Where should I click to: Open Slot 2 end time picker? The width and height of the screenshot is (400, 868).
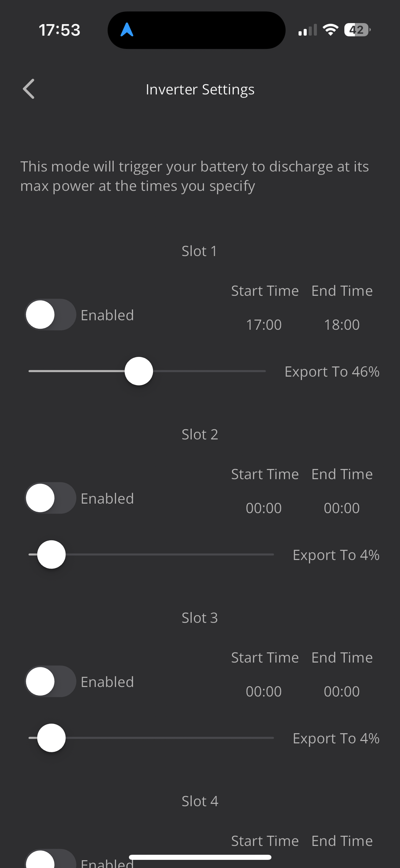coord(342,508)
